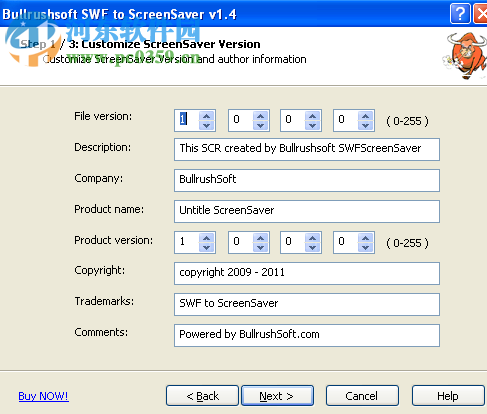Increase second File version number spinner
487x414 pixels.
tap(260, 116)
